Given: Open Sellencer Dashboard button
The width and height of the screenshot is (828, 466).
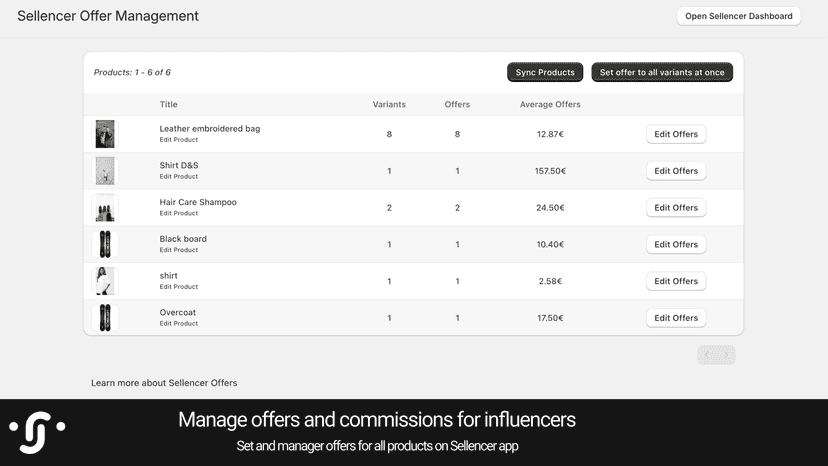Looking at the screenshot, I should click(739, 16).
